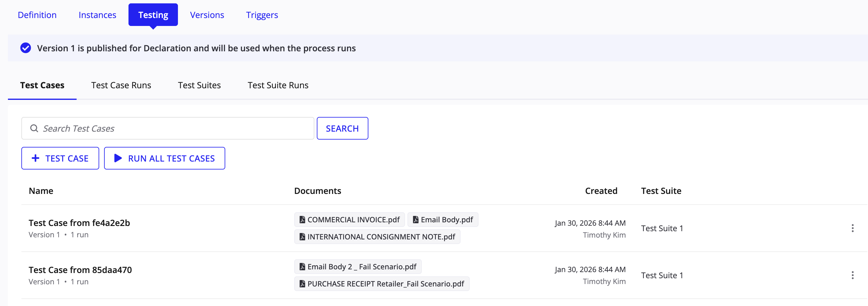868x306 pixels.
Task: Go to the Triggers tab
Action: click(x=262, y=15)
